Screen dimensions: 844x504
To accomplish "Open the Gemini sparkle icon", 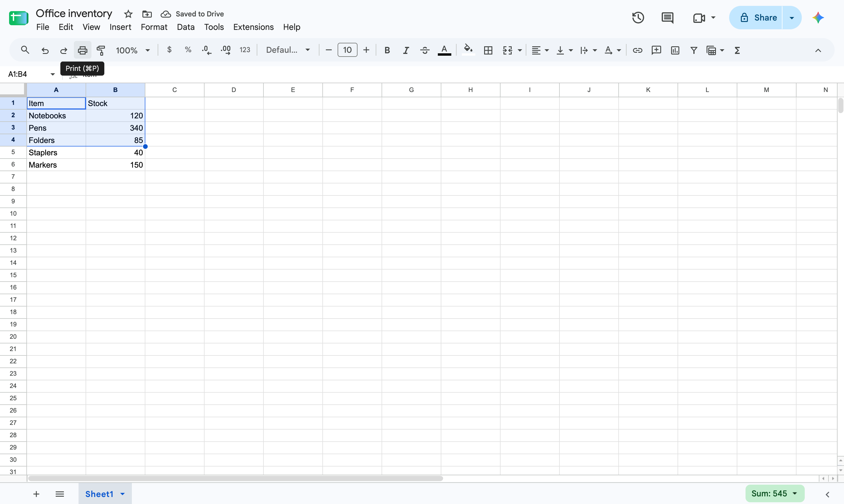I will (818, 18).
